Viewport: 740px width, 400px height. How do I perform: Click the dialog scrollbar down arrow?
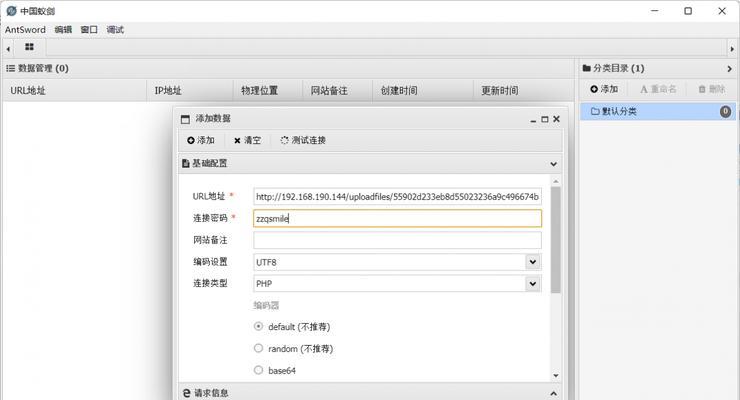[556, 375]
